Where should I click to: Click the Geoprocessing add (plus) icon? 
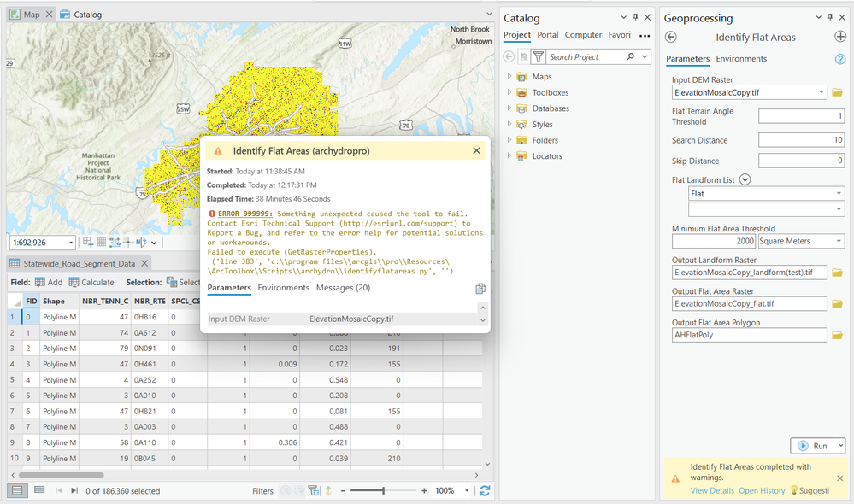click(840, 37)
